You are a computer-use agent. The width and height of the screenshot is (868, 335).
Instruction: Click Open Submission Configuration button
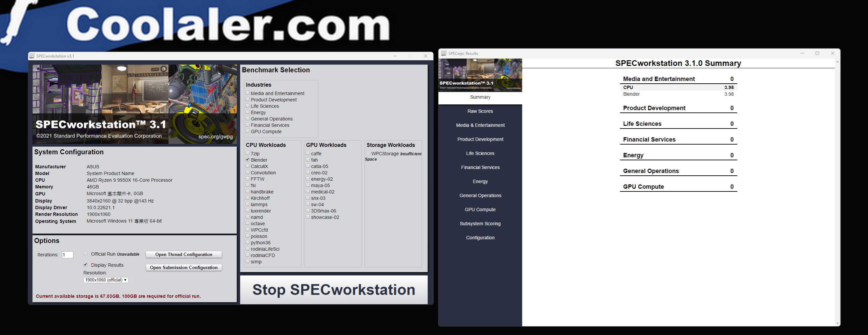tap(184, 267)
